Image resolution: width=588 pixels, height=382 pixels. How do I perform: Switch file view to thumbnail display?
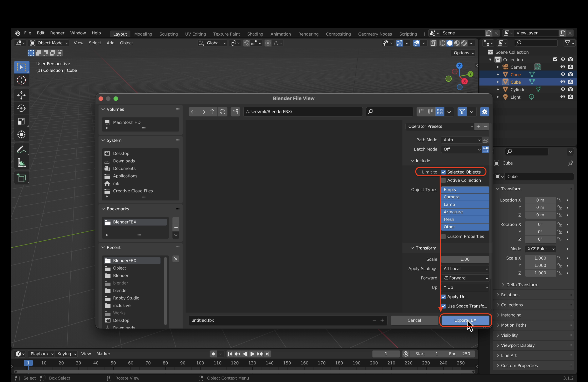[x=439, y=112]
